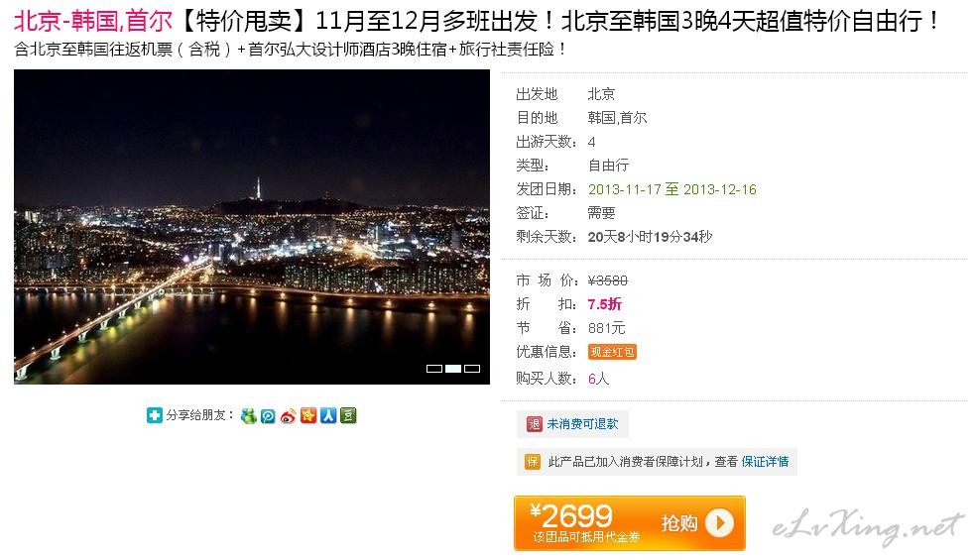Share to Sina Weibo icon
The width and height of the screenshot is (975, 560).
pyautogui.click(x=288, y=416)
